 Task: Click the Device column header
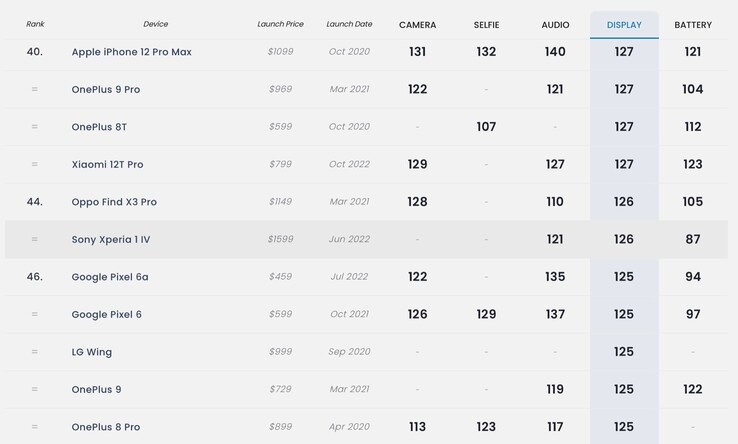[x=155, y=24]
